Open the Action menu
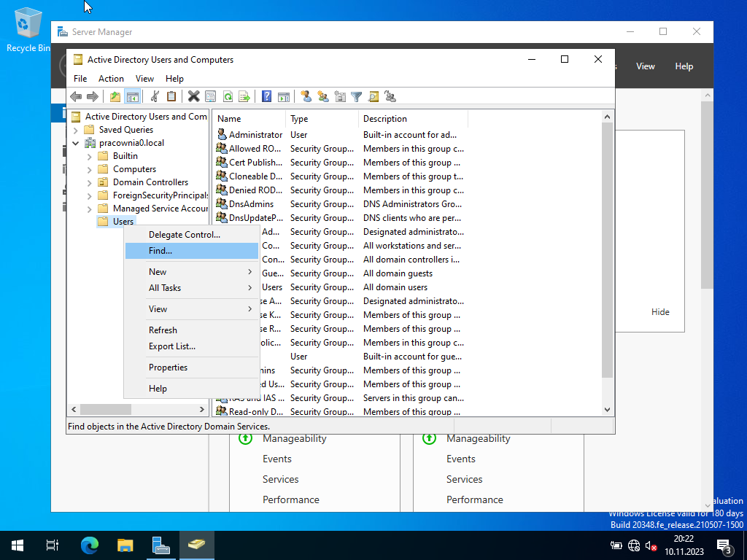 click(x=111, y=79)
